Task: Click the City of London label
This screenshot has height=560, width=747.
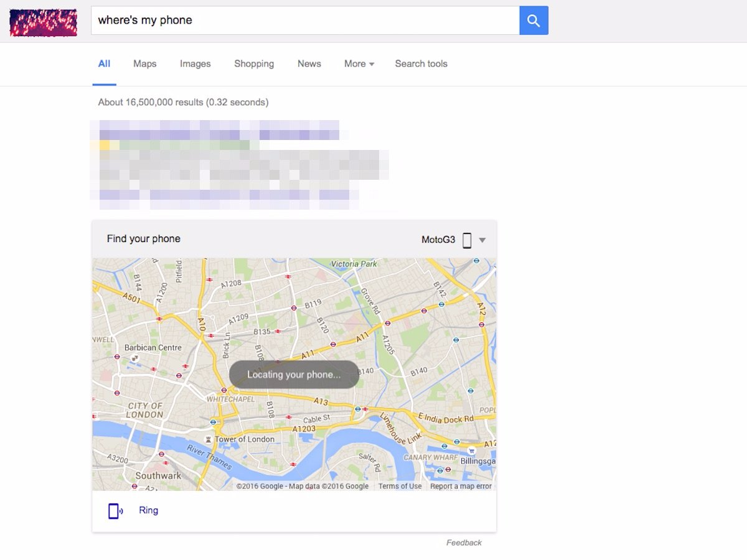Action: click(x=145, y=410)
